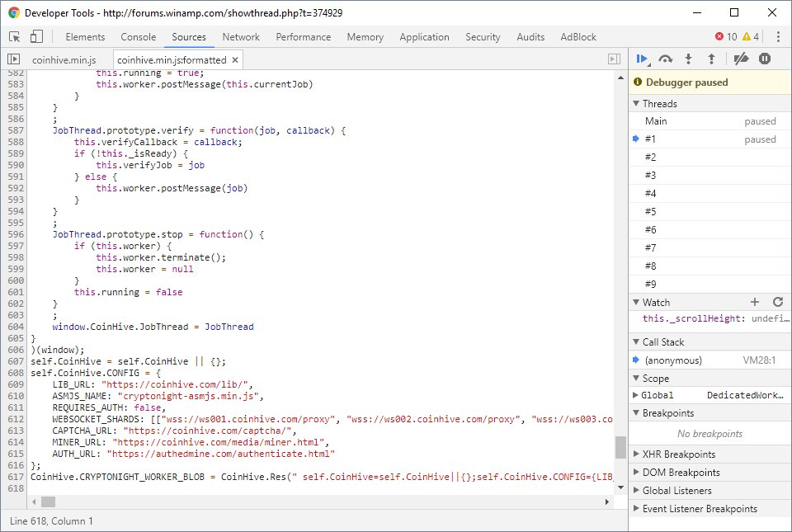Screen dimensions: 792x532
Task: Open the Elements panel
Action: [85, 37]
